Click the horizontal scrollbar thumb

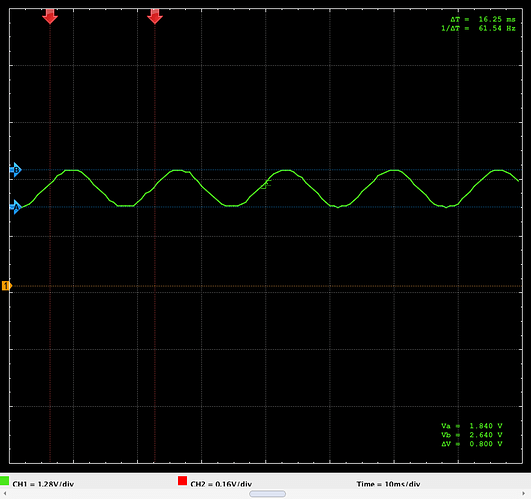click(x=268, y=494)
